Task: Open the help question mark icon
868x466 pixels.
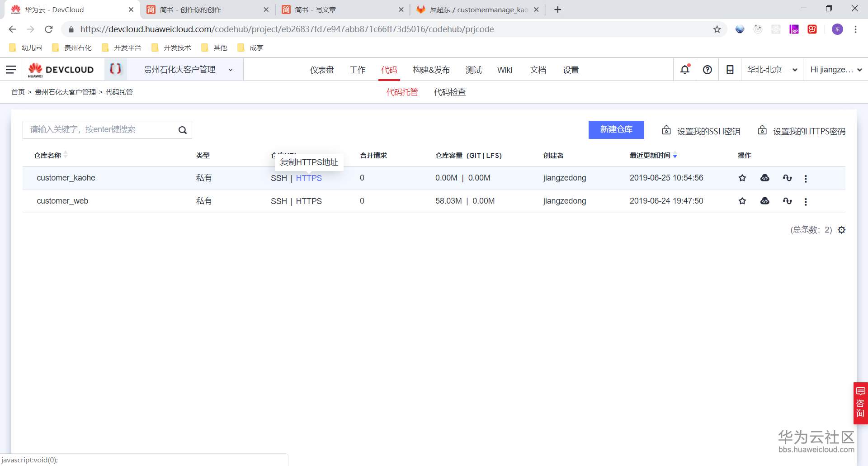Action: (708, 70)
